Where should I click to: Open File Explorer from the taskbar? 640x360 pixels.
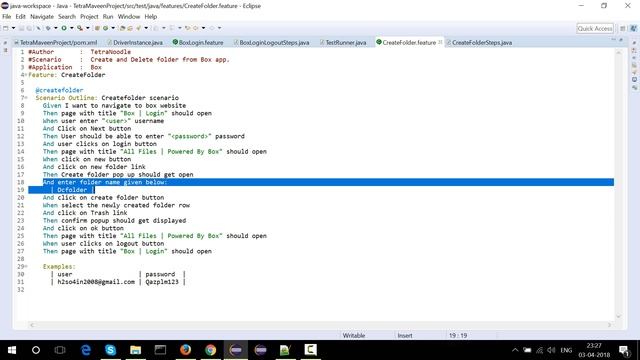tap(136, 350)
